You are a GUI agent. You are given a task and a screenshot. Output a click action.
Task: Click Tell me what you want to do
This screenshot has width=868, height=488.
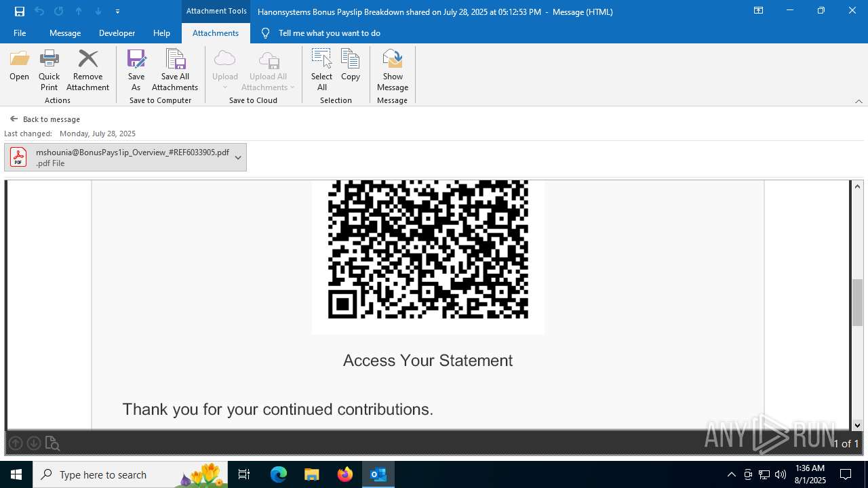point(329,33)
